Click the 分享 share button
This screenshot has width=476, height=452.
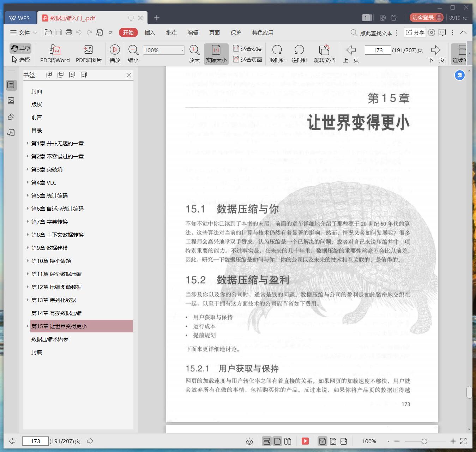415,32
